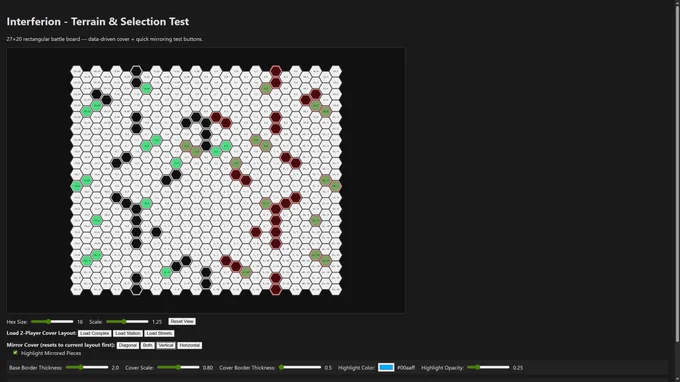Adjust the Hex Size slider

pyautogui.click(x=52, y=322)
